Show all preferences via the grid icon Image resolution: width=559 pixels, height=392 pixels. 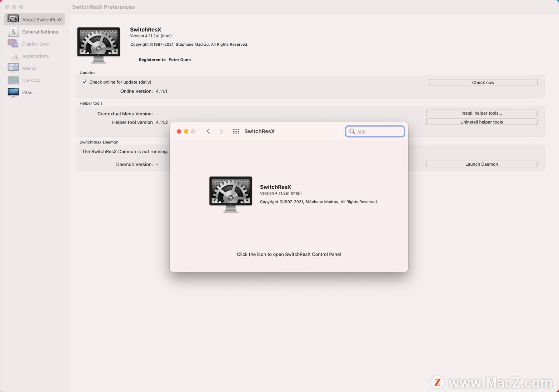click(x=236, y=131)
